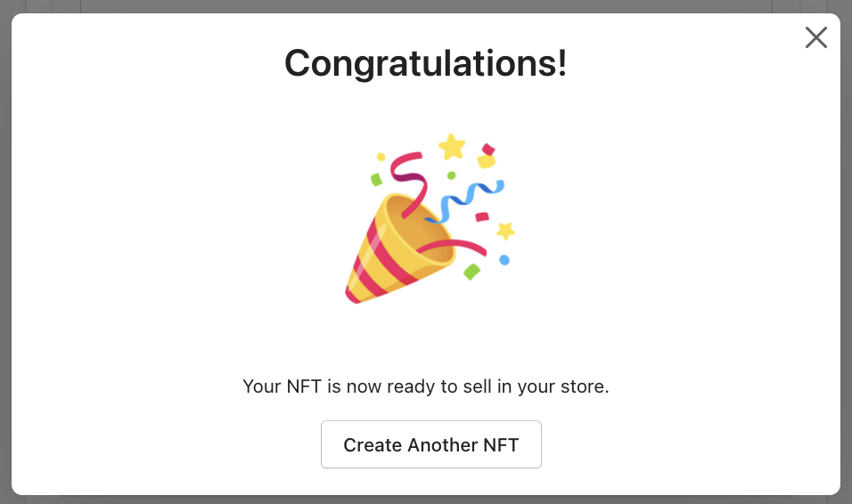Click the red confetti piece right of the large star

(x=487, y=149)
